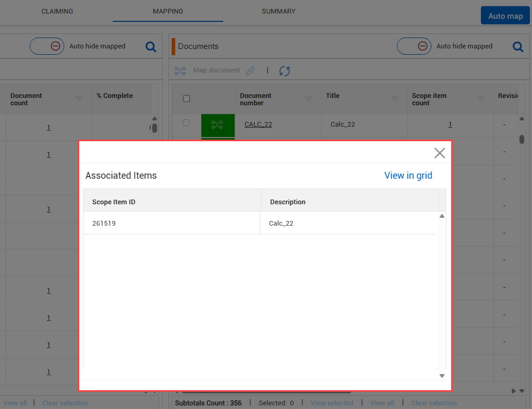
Task: Open Document number column filter
Action: tap(309, 99)
